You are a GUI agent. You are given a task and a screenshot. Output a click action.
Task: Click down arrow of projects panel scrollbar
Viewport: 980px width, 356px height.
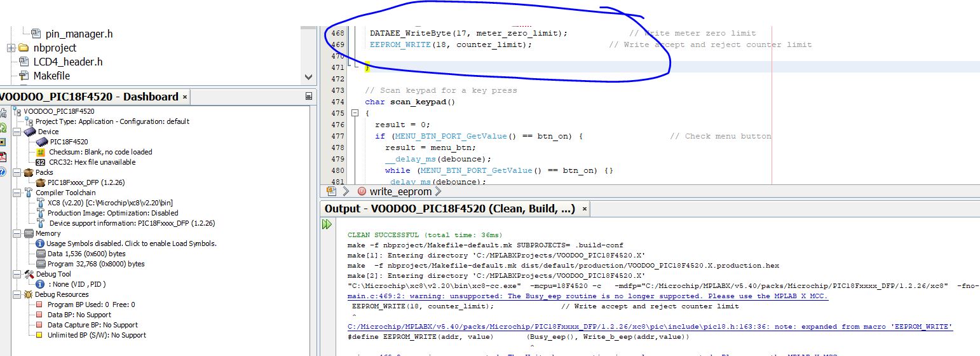(309, 77)
